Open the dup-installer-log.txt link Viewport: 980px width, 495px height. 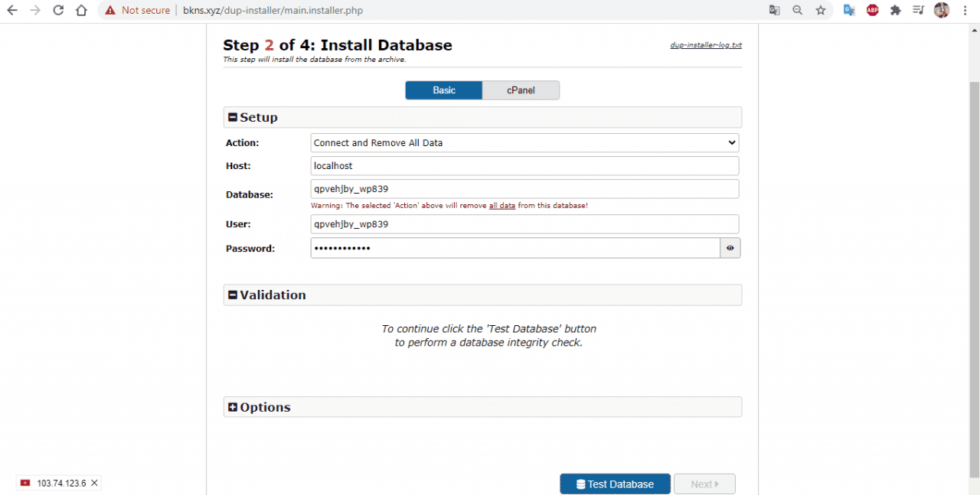point(705,44)
